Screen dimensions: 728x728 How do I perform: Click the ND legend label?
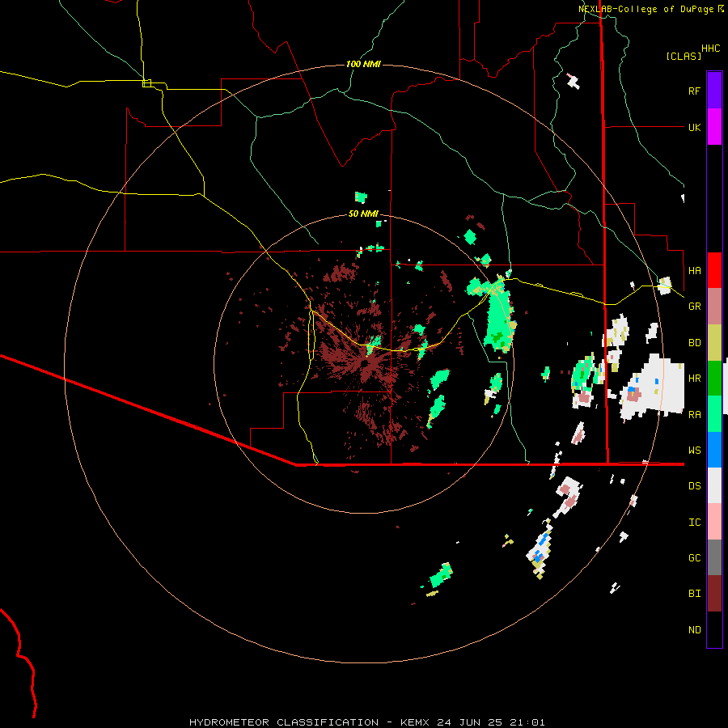click(694, 630)
